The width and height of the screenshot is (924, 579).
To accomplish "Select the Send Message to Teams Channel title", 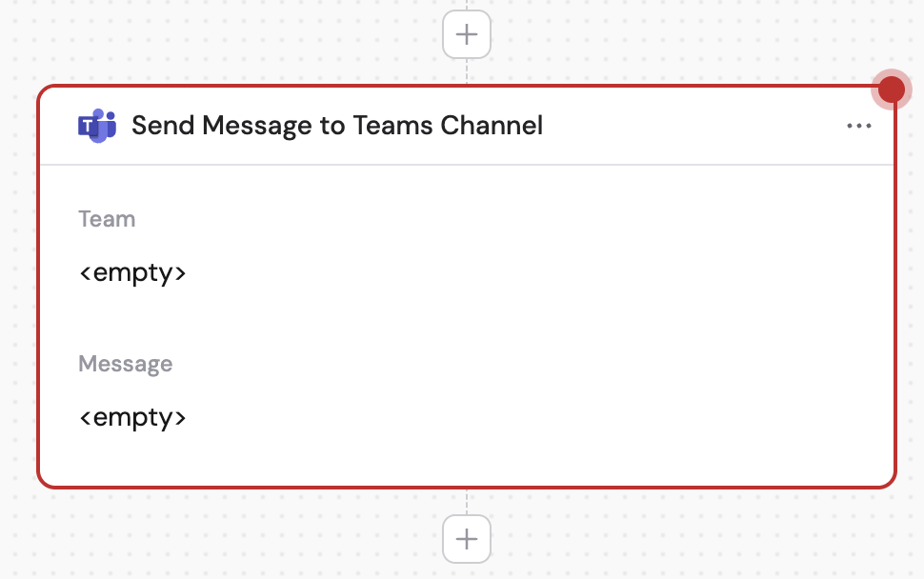I will [337, 125].
